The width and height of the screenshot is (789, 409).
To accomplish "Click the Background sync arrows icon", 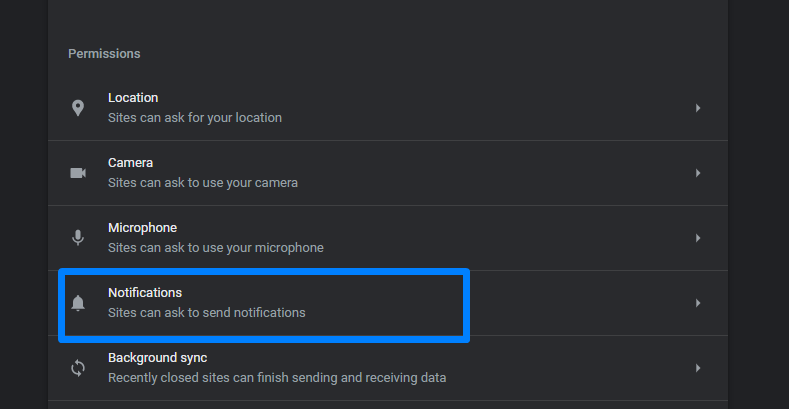I will [78, 368].
